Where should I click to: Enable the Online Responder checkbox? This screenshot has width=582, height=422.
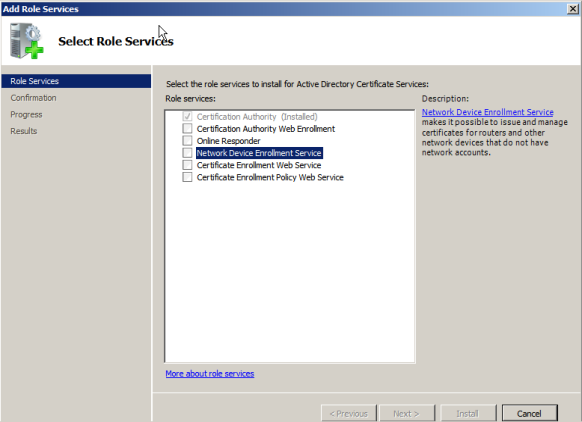187,141
